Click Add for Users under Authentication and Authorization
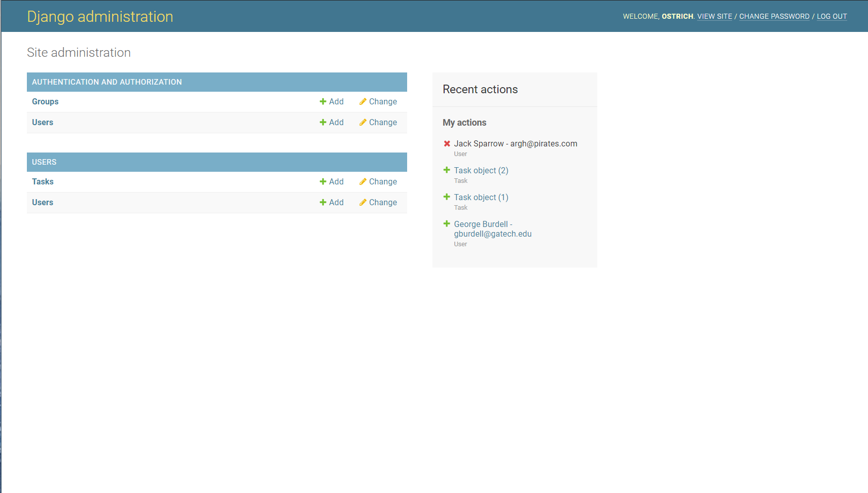The image size is (868, 493). click(x=332, y=123)
